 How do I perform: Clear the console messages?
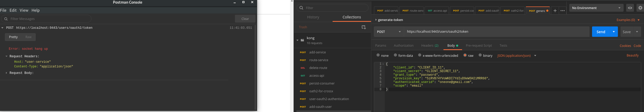click(245, 19)
